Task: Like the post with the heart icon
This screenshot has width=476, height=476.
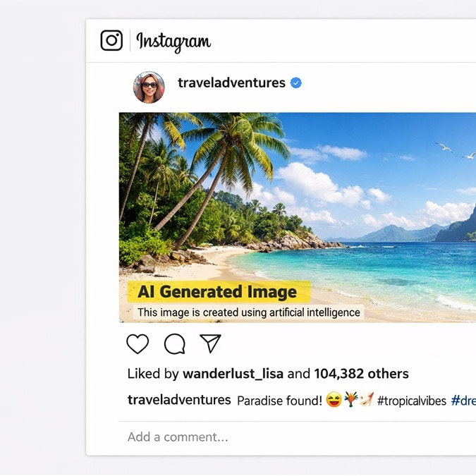Action: (138, 344)
